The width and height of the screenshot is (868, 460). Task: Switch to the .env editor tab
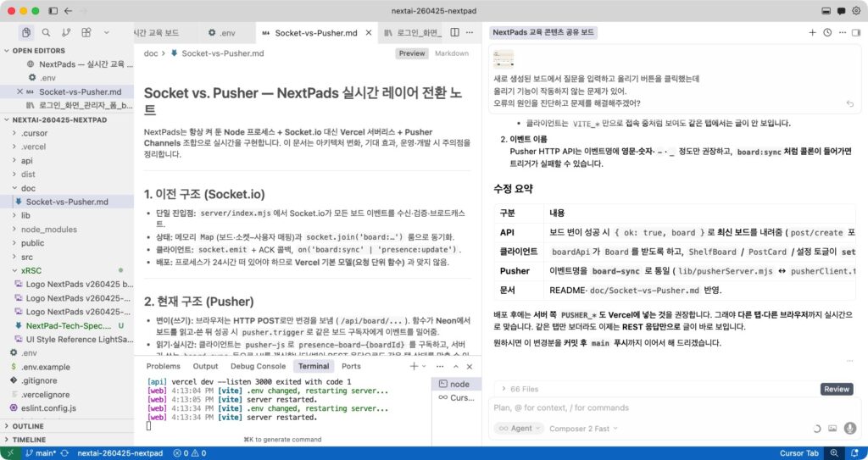click(x=221, y=33)
